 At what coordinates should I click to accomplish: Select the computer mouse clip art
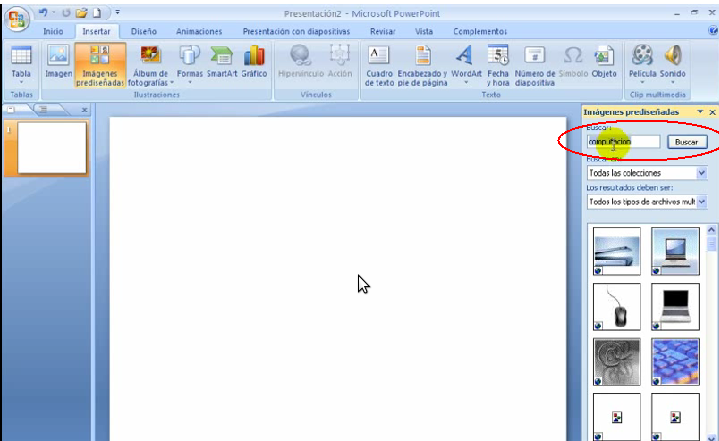617,307
